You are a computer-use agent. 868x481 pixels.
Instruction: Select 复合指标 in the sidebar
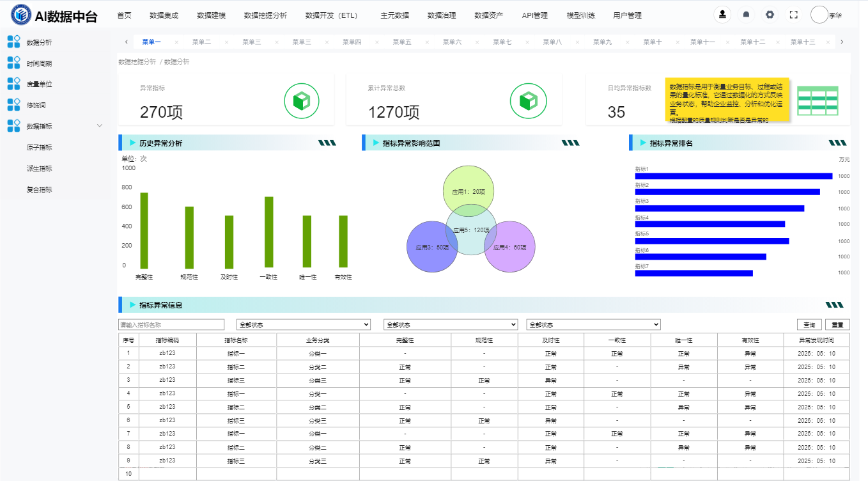point(40,189)
